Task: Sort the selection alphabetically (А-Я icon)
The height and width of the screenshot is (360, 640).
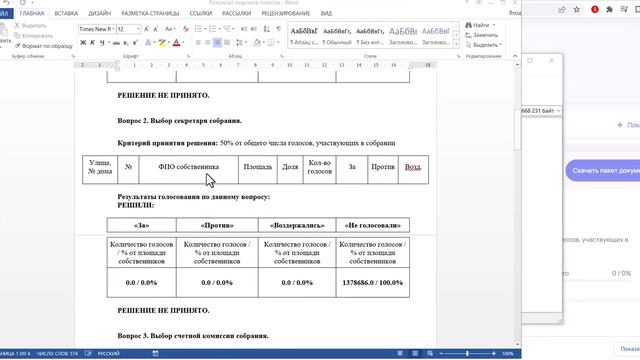Action: pyautogui.click(x=267, y=29)
